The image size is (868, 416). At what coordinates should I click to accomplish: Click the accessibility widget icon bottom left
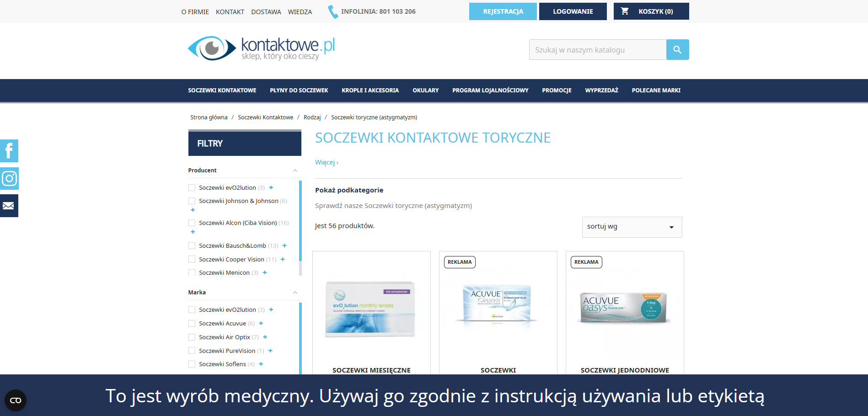[16, 400]
